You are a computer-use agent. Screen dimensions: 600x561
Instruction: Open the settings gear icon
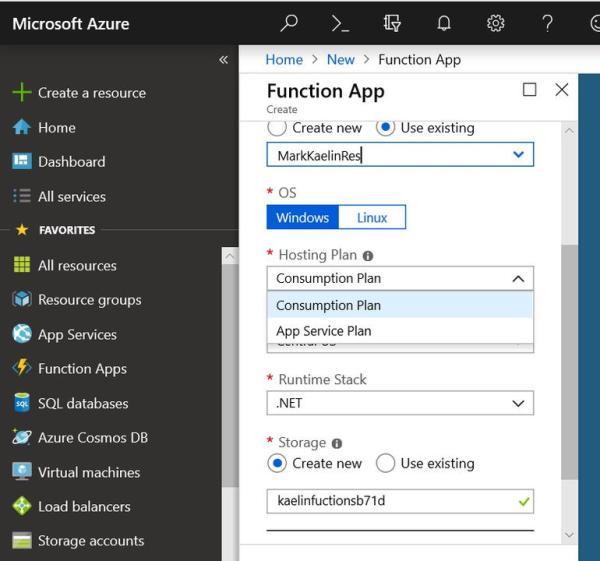(495, 24)
